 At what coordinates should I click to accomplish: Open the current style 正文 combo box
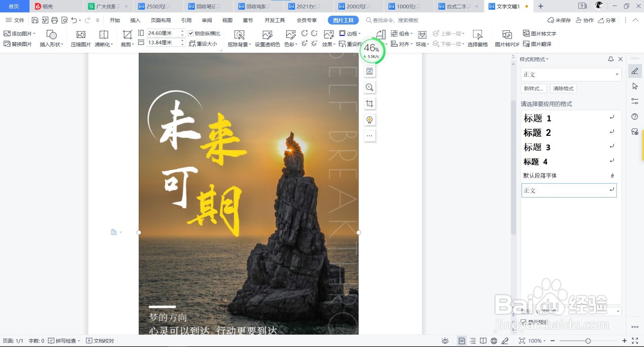(x=571, y=75)
